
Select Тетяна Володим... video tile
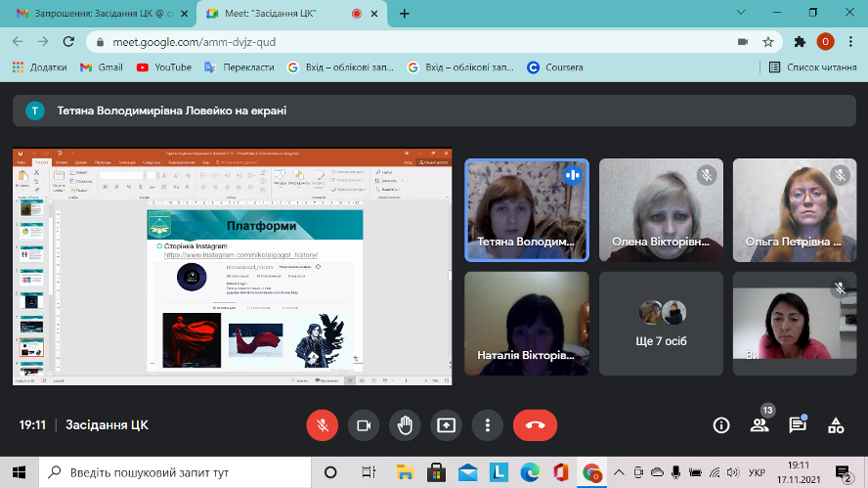click(x=527, y=210)
